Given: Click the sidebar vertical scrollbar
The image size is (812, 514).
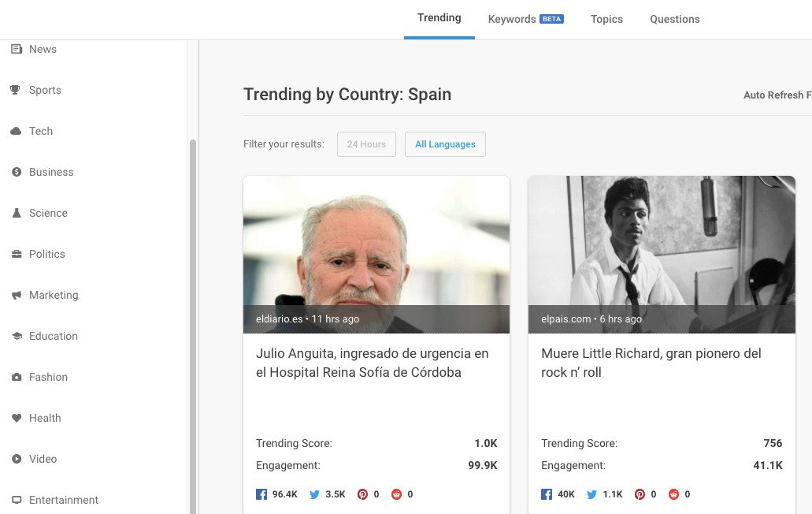Looking at the screenshot, I should 193,326.
